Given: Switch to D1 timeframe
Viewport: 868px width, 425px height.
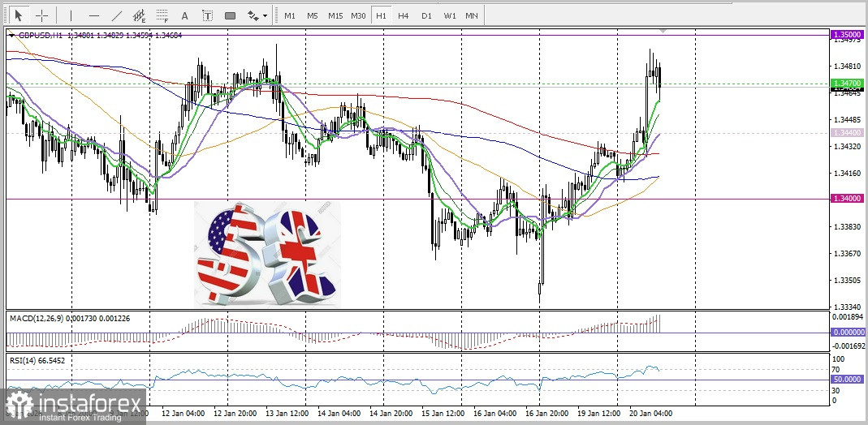Looking at the screenshot, I should click(x=426, y=15).
